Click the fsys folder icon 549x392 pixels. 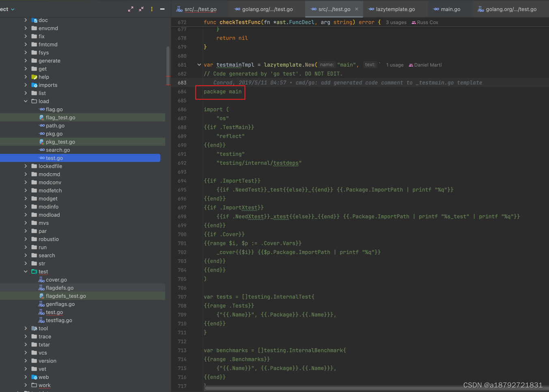(x=34, y=52)
